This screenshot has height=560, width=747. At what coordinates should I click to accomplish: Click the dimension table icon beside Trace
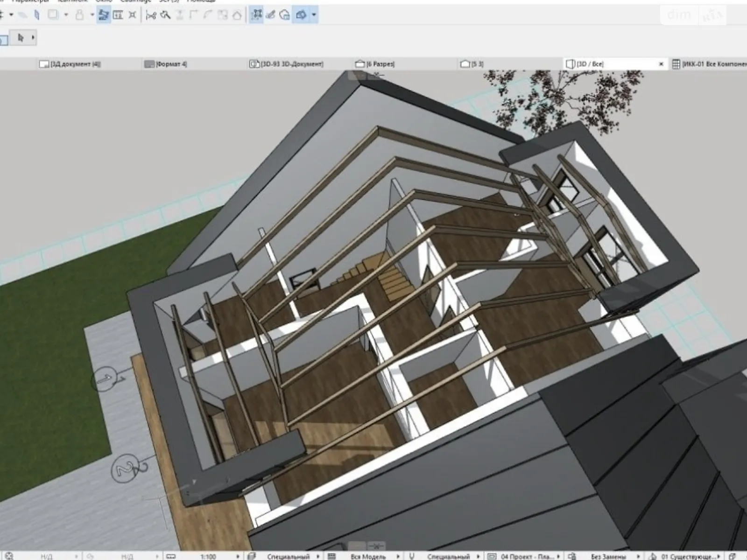coord(118,15)
